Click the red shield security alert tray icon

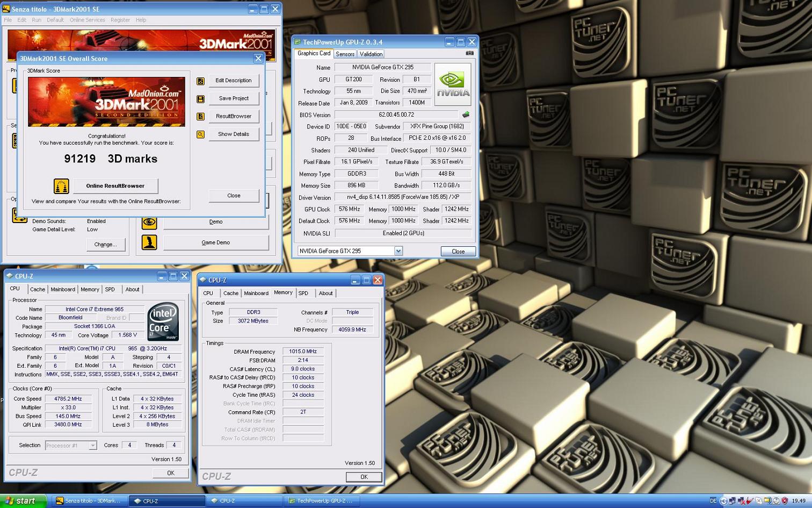tap(785, 501)
